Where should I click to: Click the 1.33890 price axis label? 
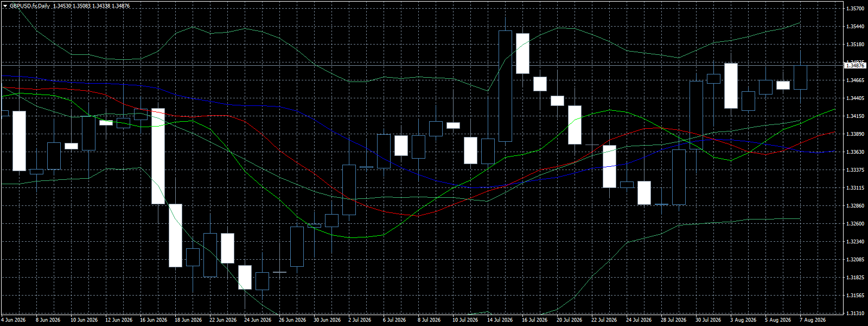click(855, 134)
